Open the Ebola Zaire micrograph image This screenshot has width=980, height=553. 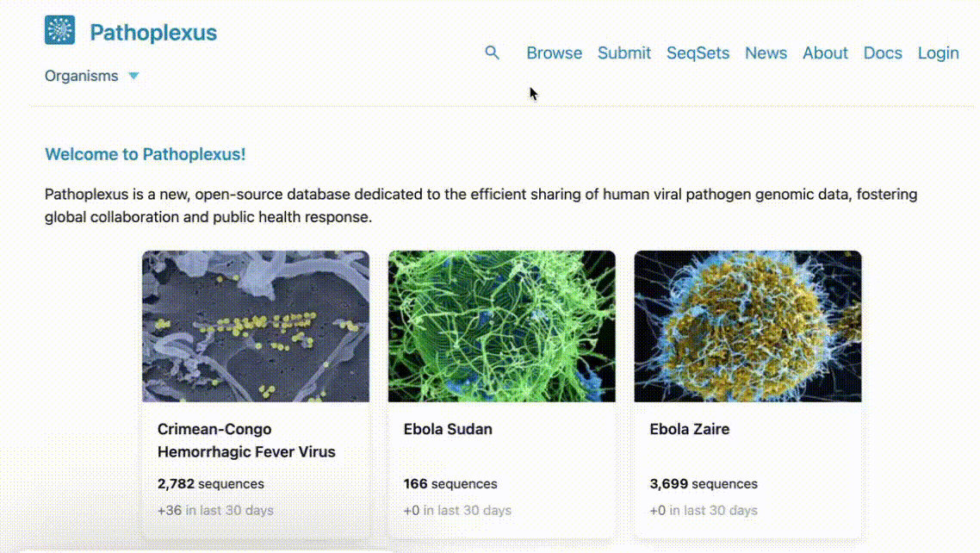747,326
